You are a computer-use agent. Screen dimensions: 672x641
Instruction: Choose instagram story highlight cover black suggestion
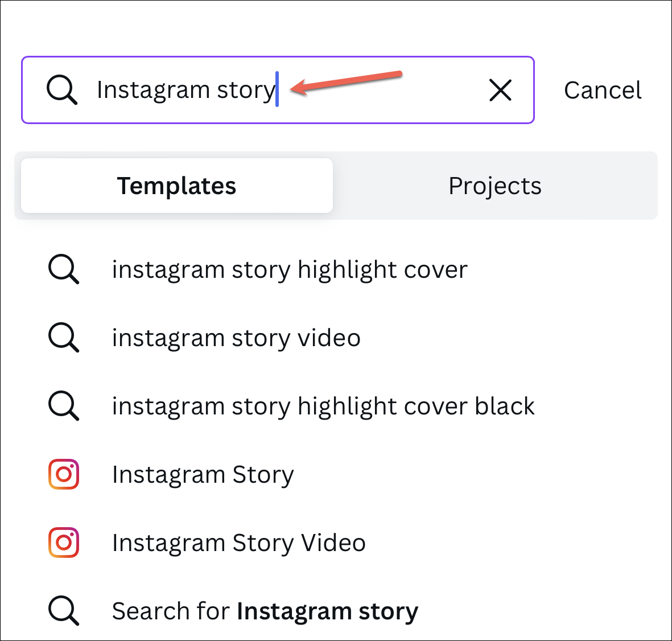click(x=323, y=406)
